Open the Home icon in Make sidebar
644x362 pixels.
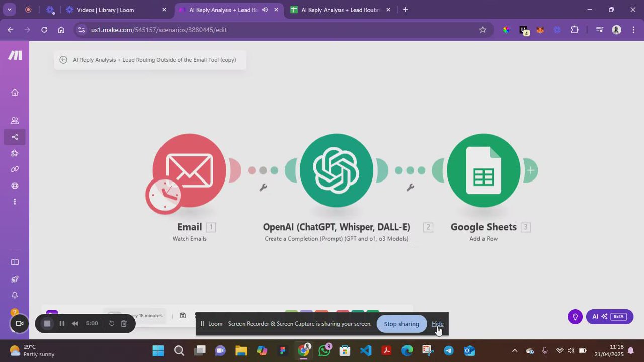pos(15,93)
